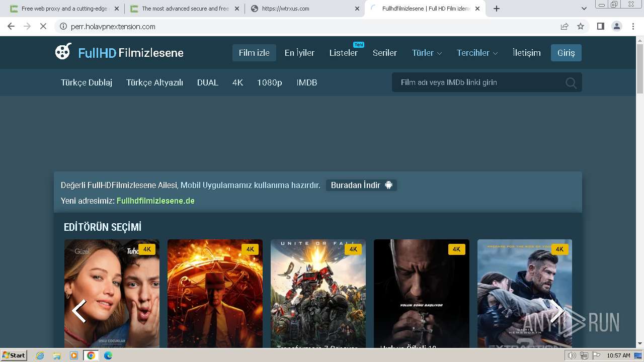
Task: Share this page via the share icon
Action: [x=565, y=26]
